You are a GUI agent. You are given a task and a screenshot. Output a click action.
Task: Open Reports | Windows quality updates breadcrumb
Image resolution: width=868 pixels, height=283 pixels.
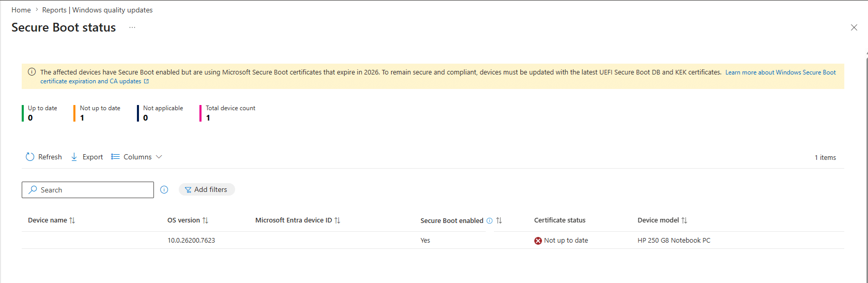click(x=97, y=10)
